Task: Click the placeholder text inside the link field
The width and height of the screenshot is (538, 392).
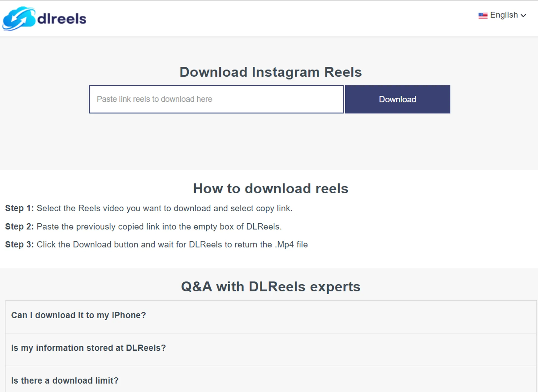Action: (154, 99)
